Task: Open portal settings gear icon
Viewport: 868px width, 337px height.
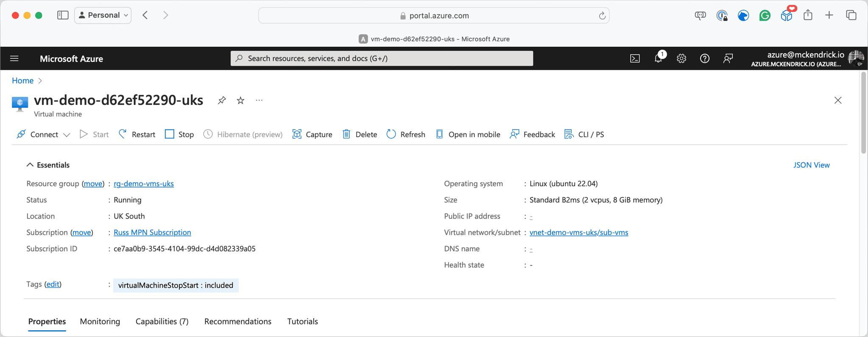Action: point(681,58)
